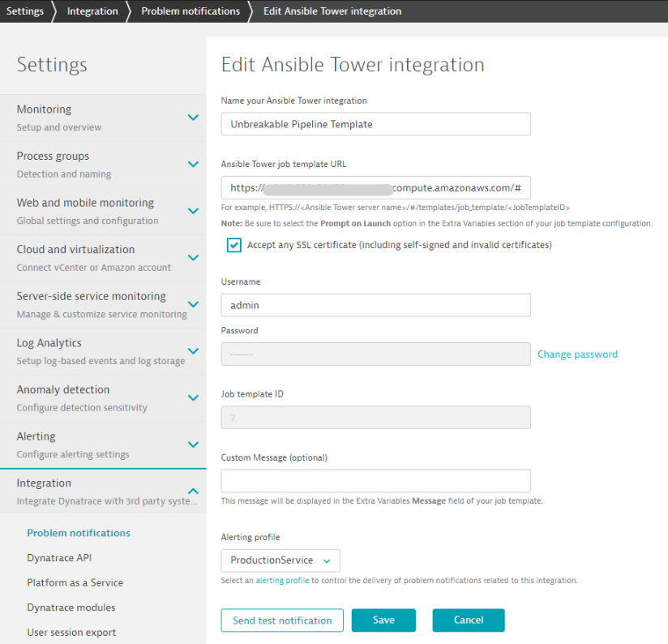Expand Web and mobile monitoring section
Screen dimensions: 668x644
click(193, 211)
